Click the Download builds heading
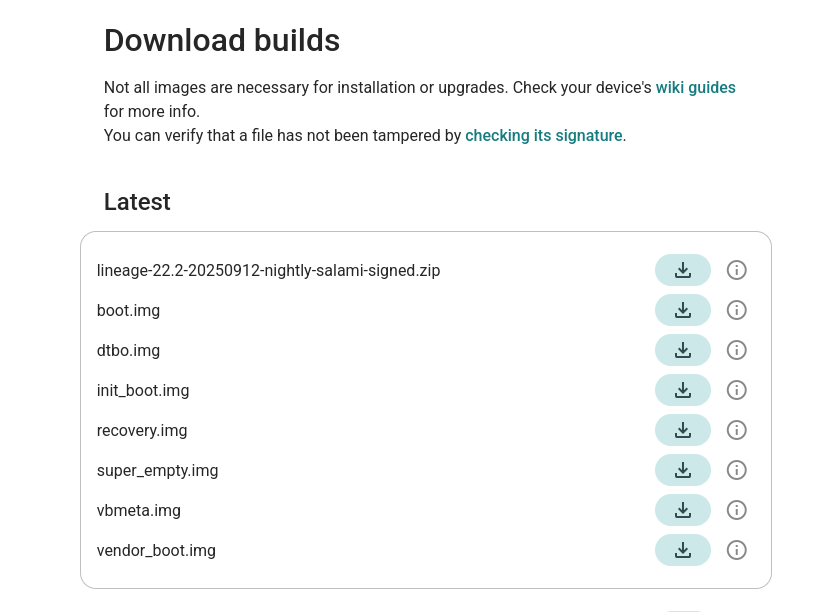 pos(222,41)
